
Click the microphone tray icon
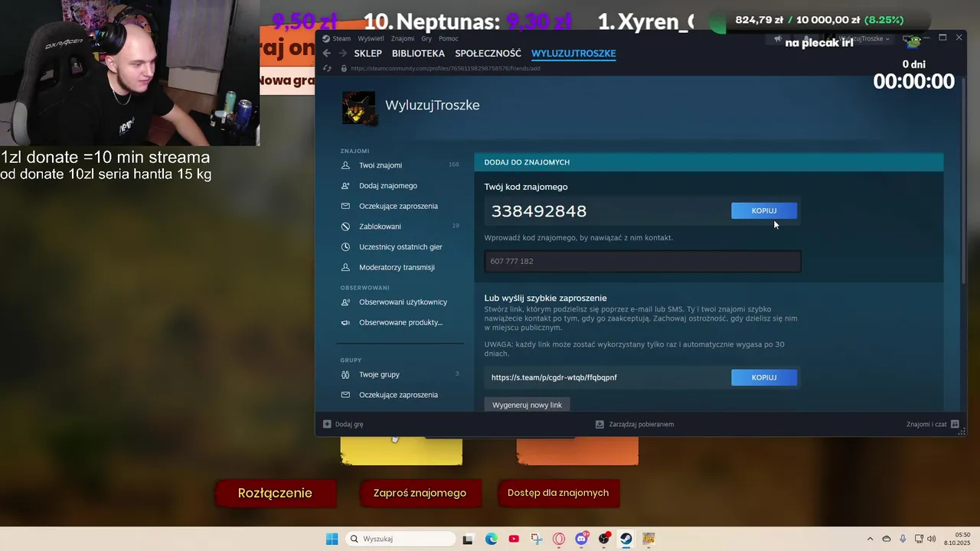pyautogui.click(x=903, y=539)
